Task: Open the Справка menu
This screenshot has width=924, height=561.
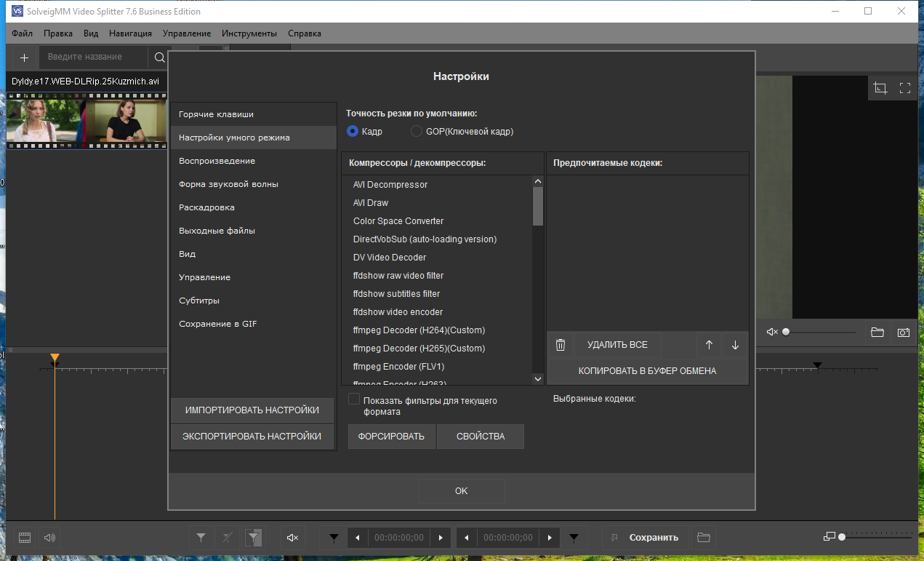Action: click(x=305, y=33)
